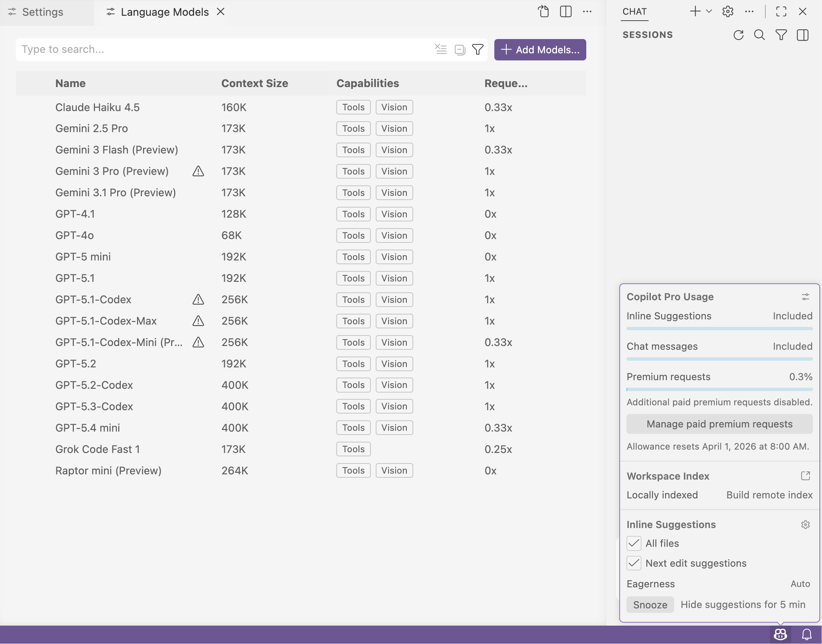Image resolution: width=822 pixels, height=644 pixels.
Task: Select the CHAT panel tab
Action: click(635, 12)
